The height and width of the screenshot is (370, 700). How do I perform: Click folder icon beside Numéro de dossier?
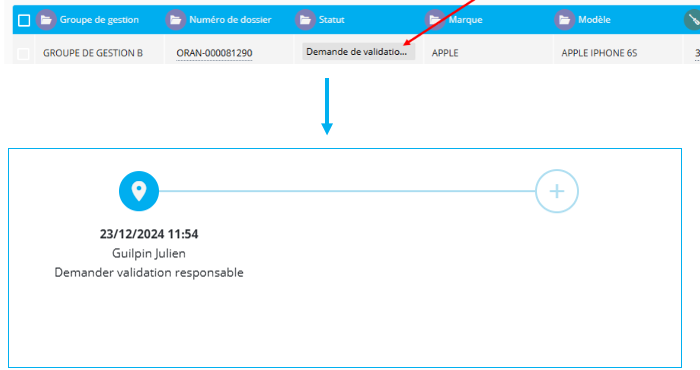(175, 20)
